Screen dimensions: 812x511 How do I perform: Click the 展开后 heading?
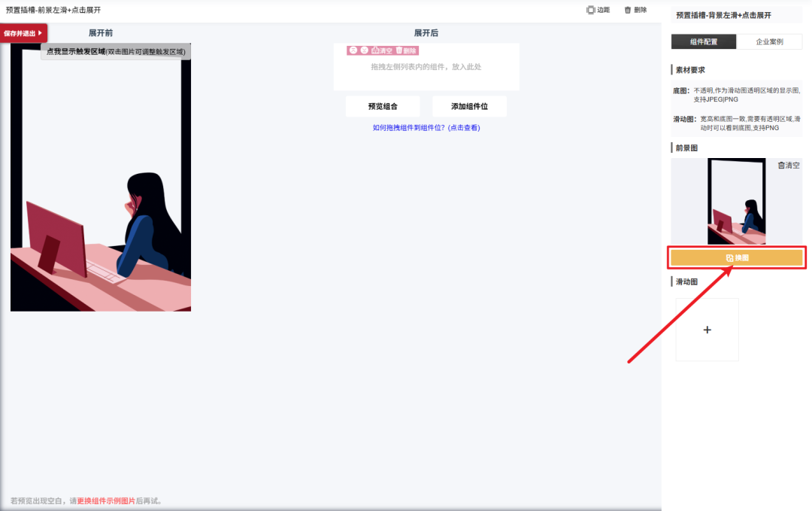click(x=426, y=32)
